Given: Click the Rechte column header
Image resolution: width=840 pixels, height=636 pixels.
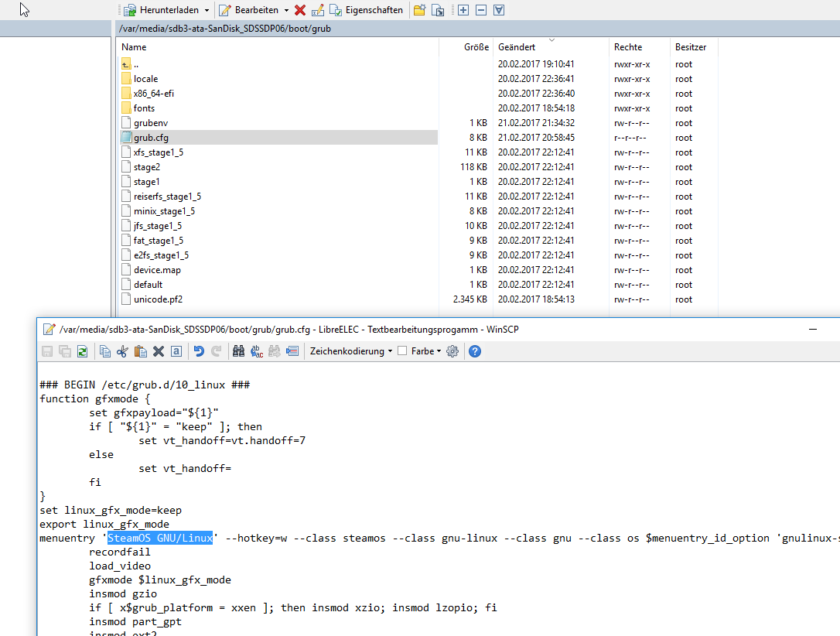Looking at the screenshot, I should click(639, 47).
